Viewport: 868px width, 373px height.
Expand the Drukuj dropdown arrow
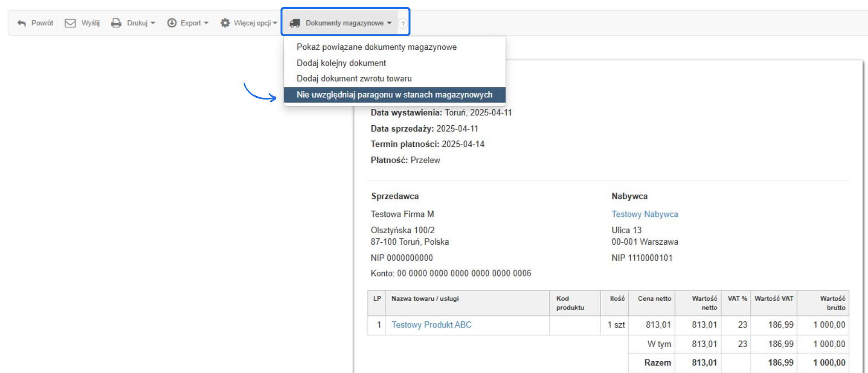[x=153, y=23]
